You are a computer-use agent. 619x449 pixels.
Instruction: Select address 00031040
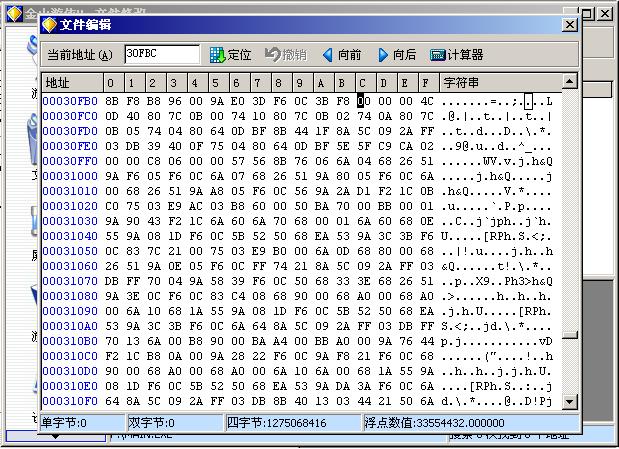[x=70, y=236]
